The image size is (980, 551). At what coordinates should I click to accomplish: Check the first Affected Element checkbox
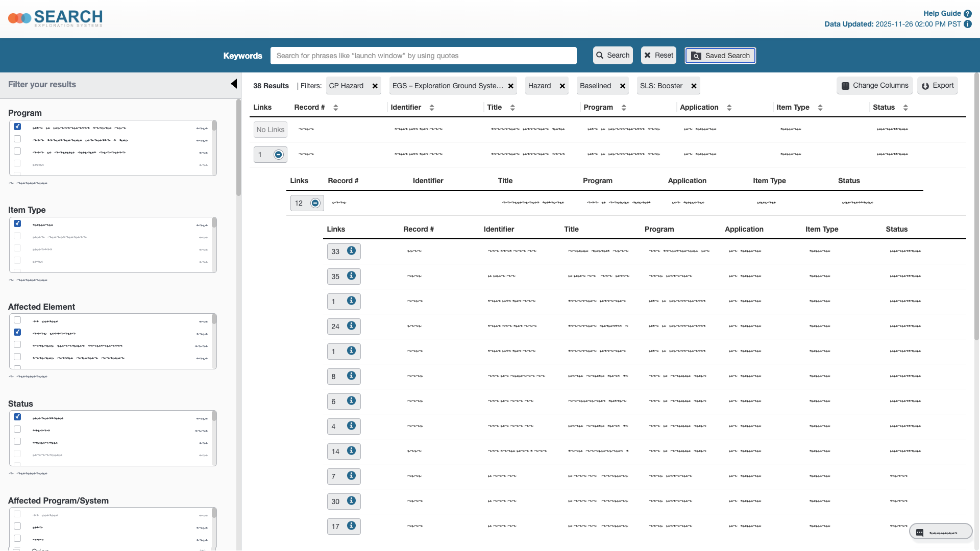point(17,320)
